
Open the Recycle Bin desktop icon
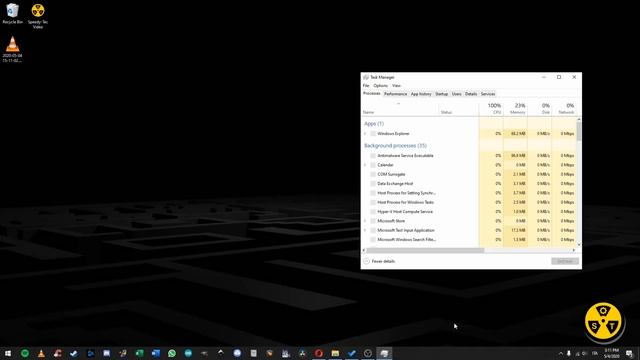coord(12,13)
